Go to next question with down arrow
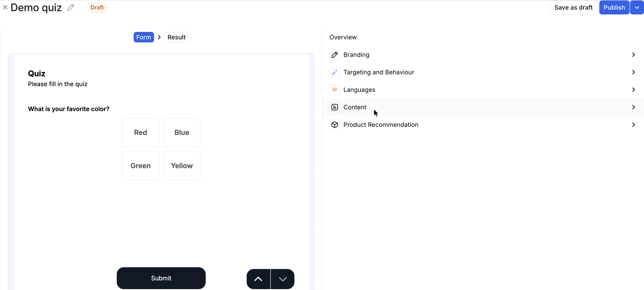Image resolution: width=644 pixels, height=290 pixels. [x=283, y=279]
